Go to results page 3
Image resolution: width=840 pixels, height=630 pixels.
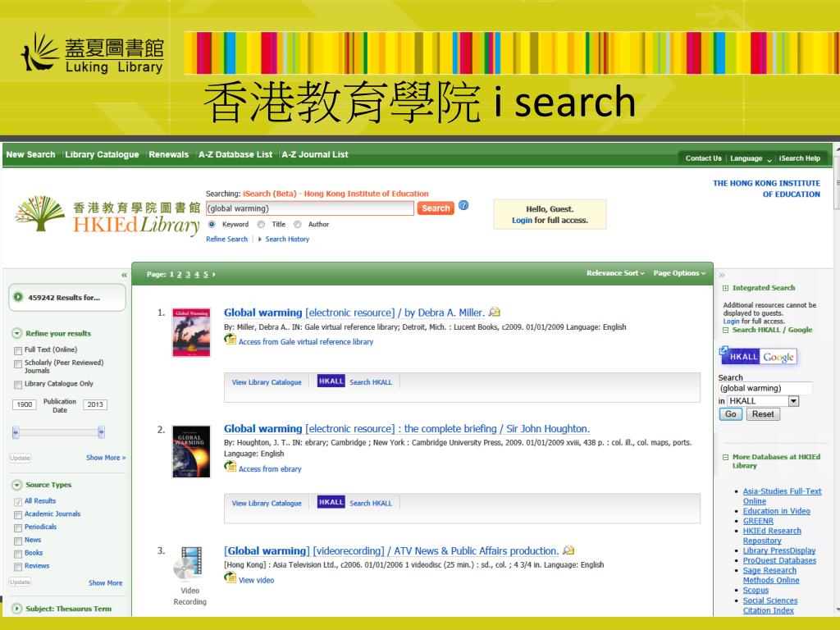pos(188,274)
